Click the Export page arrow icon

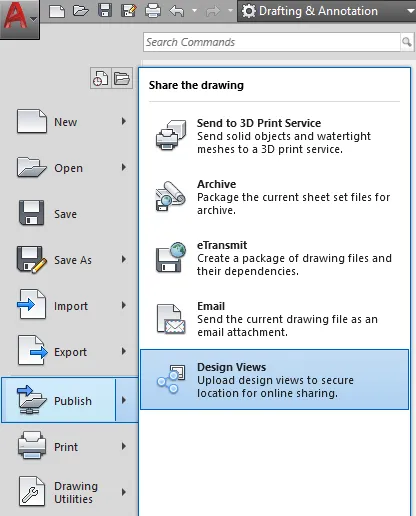(33, 350)
